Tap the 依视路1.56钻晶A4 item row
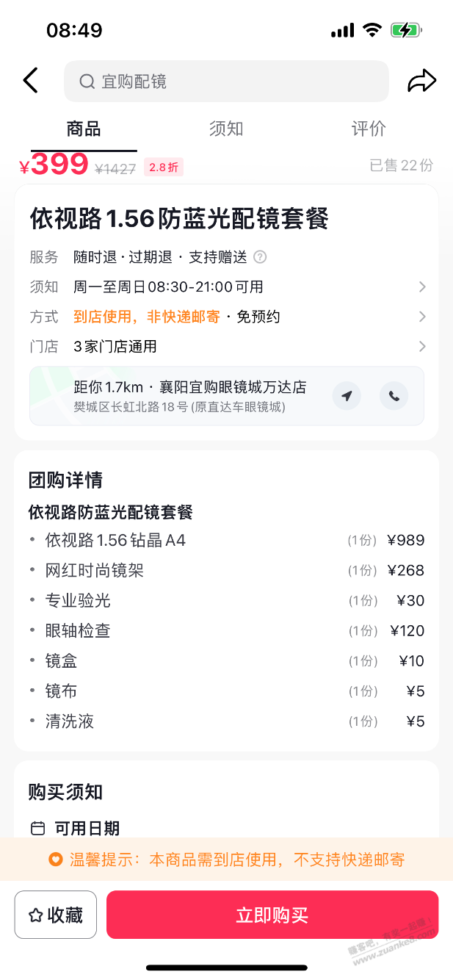Viewport: 453px width, 980px height. point(228,540)
